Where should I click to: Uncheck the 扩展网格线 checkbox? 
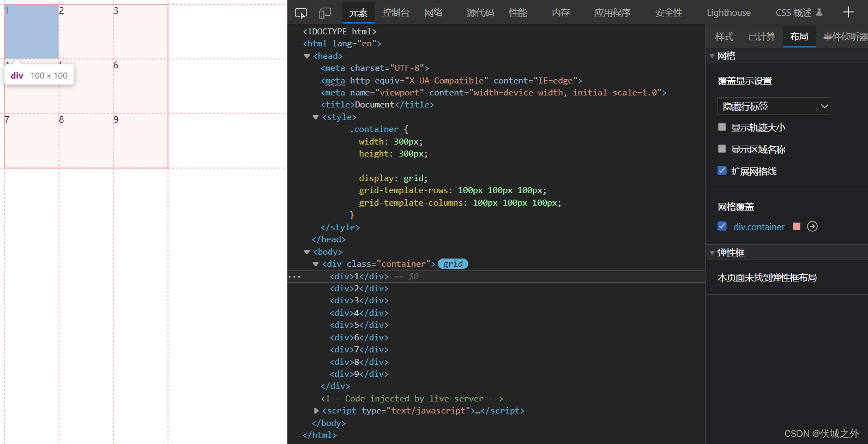coord(722,171)
